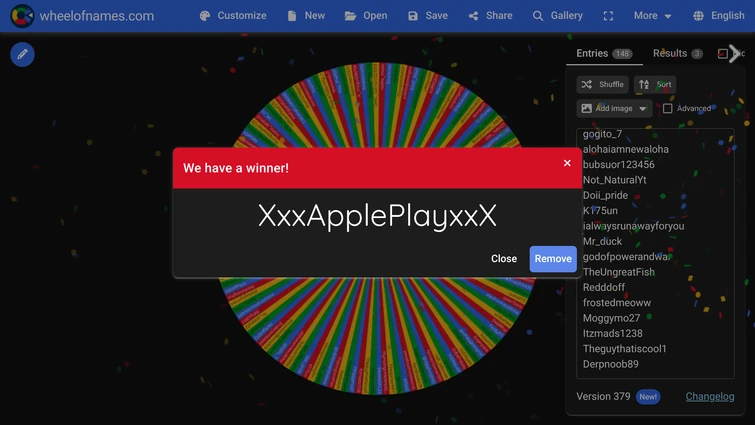Click entry bubsuor123456
755x425 pixels.
click(x=619, y=165)
